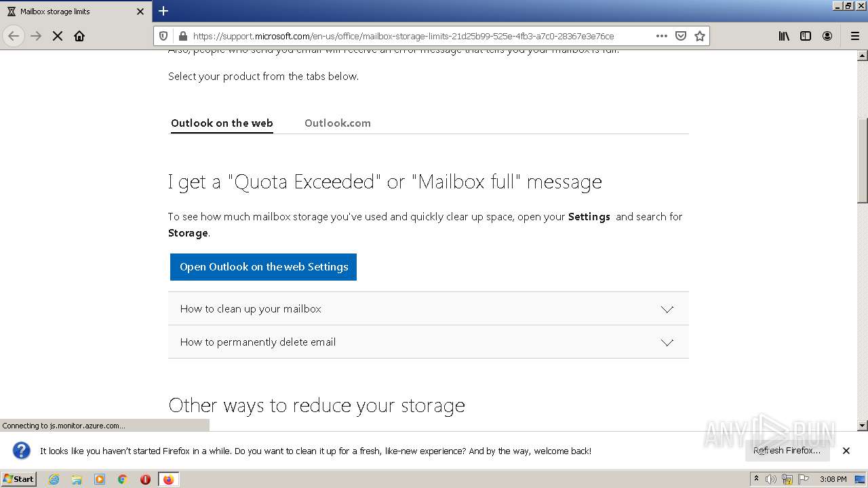Click the Firefox home icon

(x=79, y=36)
